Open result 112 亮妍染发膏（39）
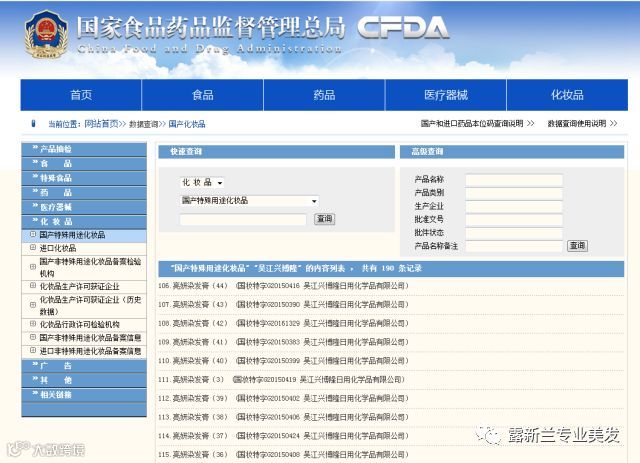 click(x=284, y=398)
